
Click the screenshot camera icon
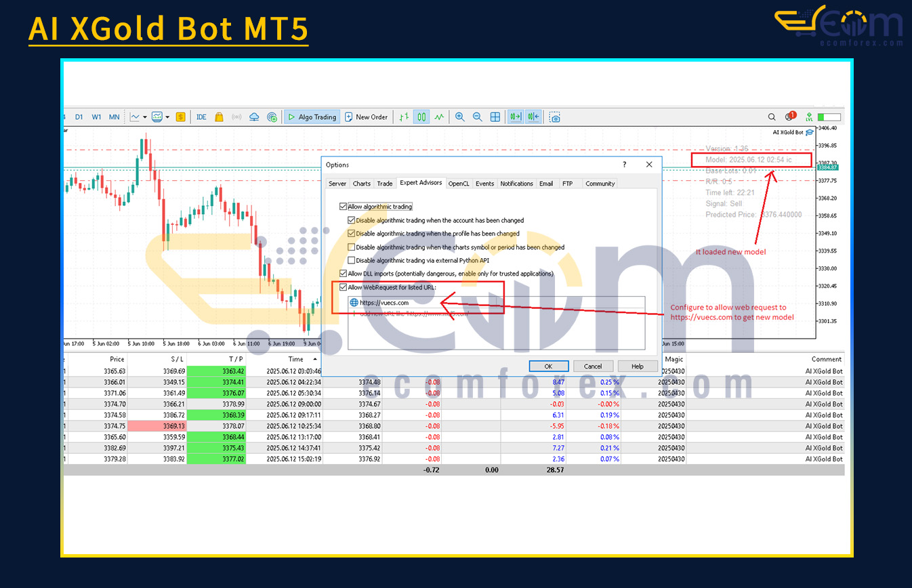[x=554, y=117]
